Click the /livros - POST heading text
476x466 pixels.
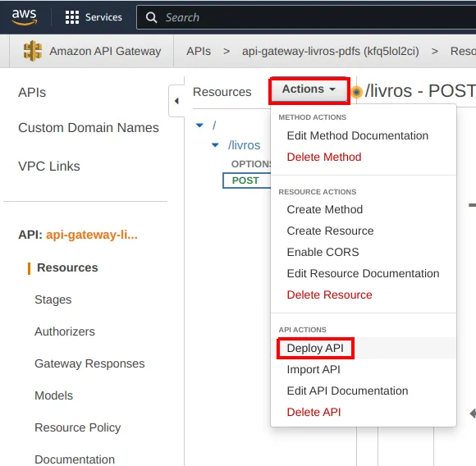click(420, 91)
